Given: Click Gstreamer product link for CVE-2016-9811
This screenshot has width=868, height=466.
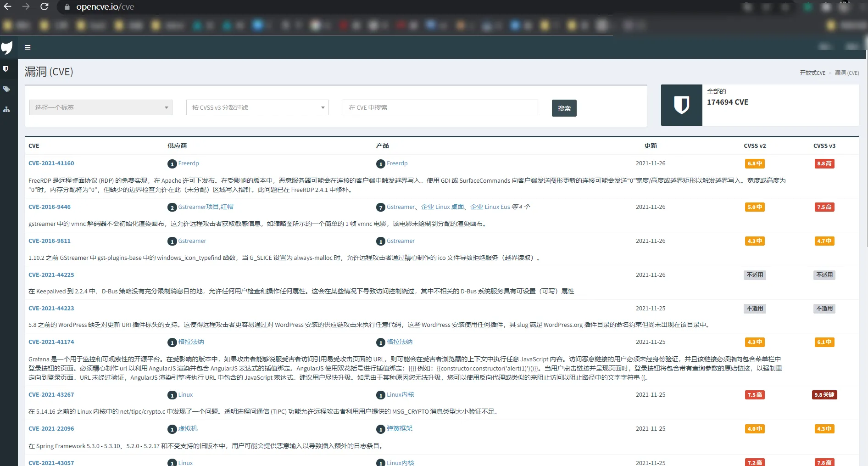Looking at the screenshot, I should tap(401, 241).
